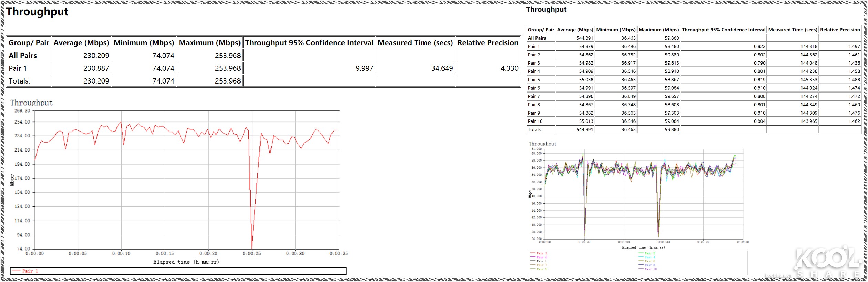The width and height of the screenshot is (868, 282).
Task: Select the 54.879 average value
Action: coord(586,46)
